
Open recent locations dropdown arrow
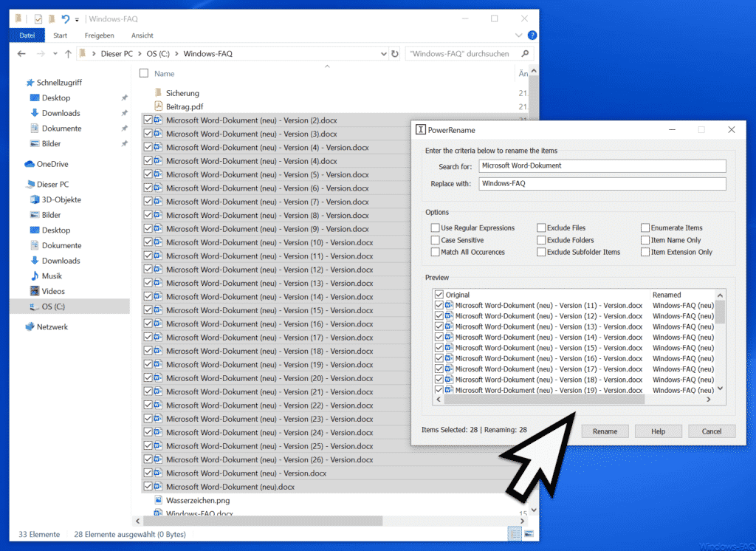[55, 54]
